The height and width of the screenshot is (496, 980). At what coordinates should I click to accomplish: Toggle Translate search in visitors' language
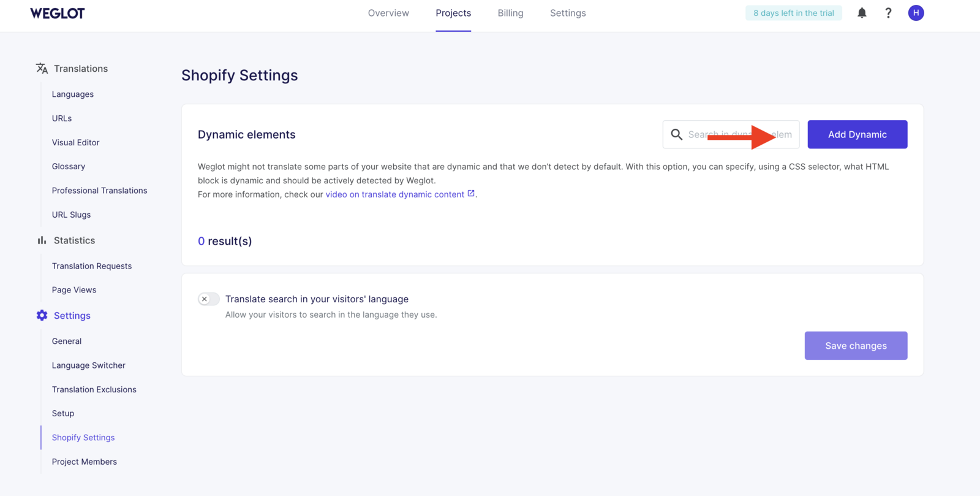point(208,299)
